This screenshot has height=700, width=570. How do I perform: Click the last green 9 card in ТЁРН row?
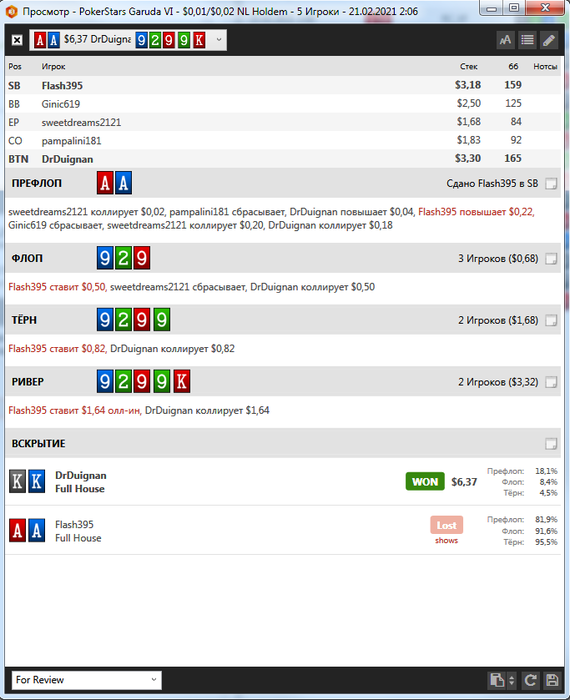pyautogui.click(x=162, y=320)
